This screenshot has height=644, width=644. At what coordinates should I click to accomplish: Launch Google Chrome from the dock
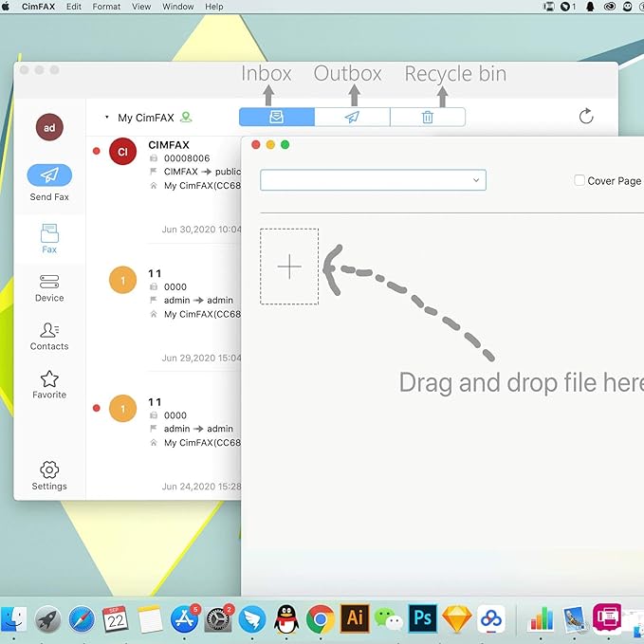point(321,619)
